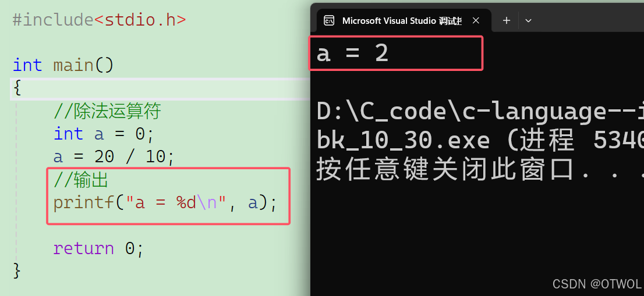The height and width of the screenshot is (296, 644).
Task: Place cursor on the #include<stdio.h> line
Action: click(99, 20)
